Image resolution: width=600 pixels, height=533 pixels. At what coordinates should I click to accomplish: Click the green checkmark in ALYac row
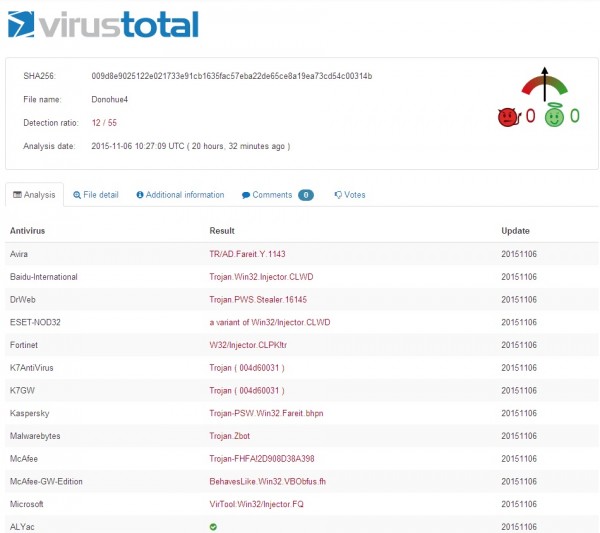(x=213, y=524)
